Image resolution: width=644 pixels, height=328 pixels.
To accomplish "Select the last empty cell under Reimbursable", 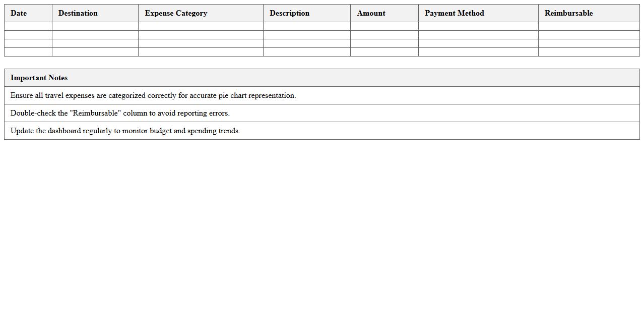I will pos(589,52).
